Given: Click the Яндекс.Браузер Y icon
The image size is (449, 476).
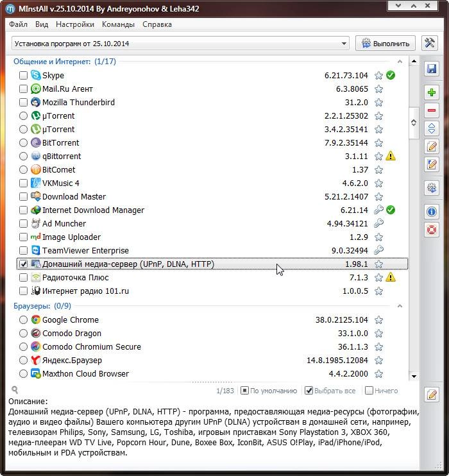Looking at the screenshot, I should 35,360.
